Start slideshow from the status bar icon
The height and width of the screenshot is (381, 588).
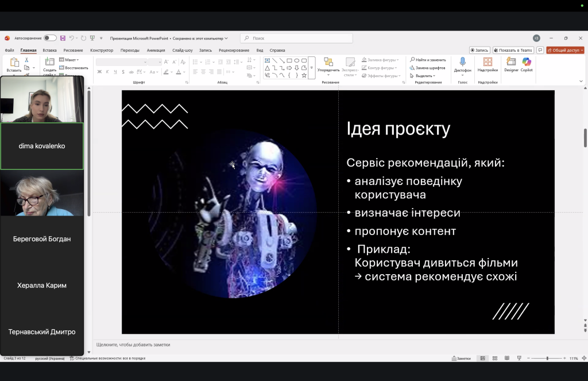click(519, 359)
